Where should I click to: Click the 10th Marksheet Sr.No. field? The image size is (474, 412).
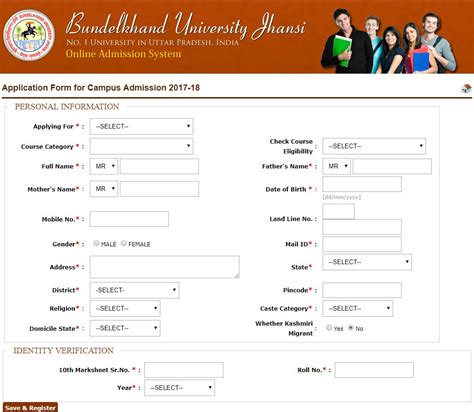pyautogui.click(x=184, y=370)
